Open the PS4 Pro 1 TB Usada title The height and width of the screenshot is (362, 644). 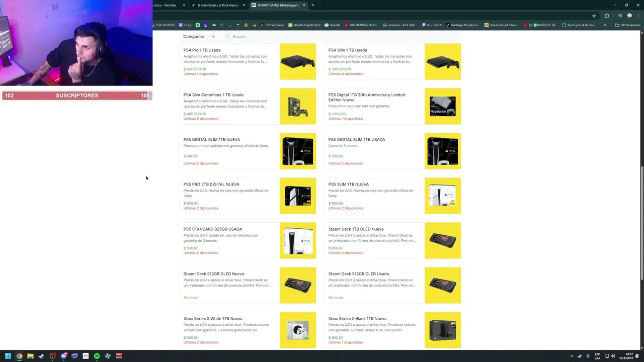coord(202,50)
